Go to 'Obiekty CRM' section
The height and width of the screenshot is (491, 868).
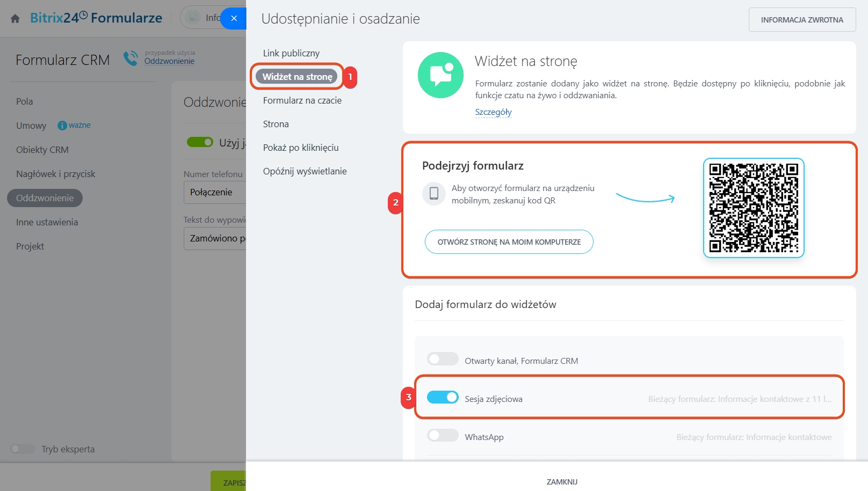coord(42,150)
